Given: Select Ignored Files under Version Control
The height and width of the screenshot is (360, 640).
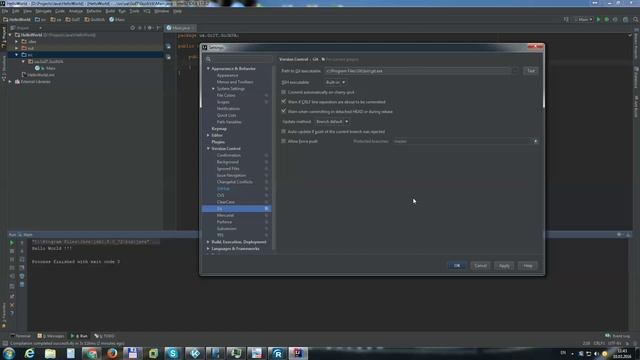Looking at the screenshot, I should tap(228, 169).
